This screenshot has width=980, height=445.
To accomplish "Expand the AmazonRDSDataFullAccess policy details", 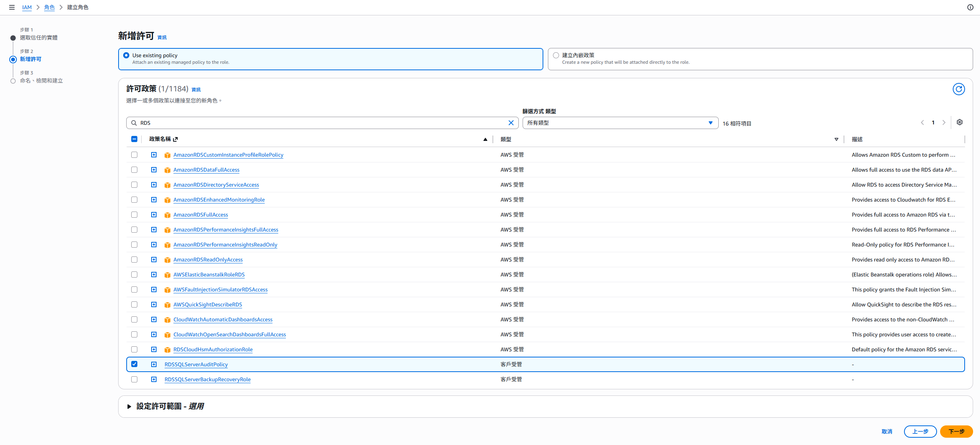I will 154,170.
